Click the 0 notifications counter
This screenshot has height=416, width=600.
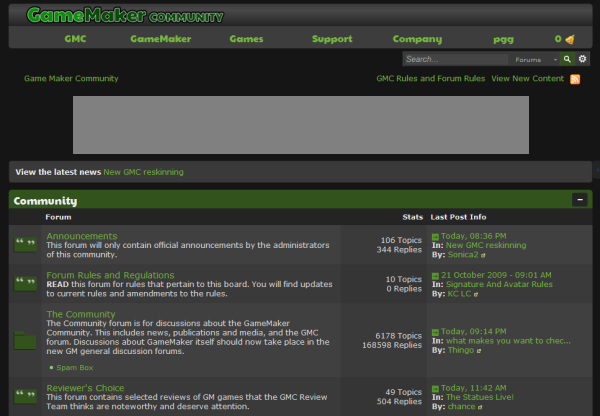coord(558,39)
